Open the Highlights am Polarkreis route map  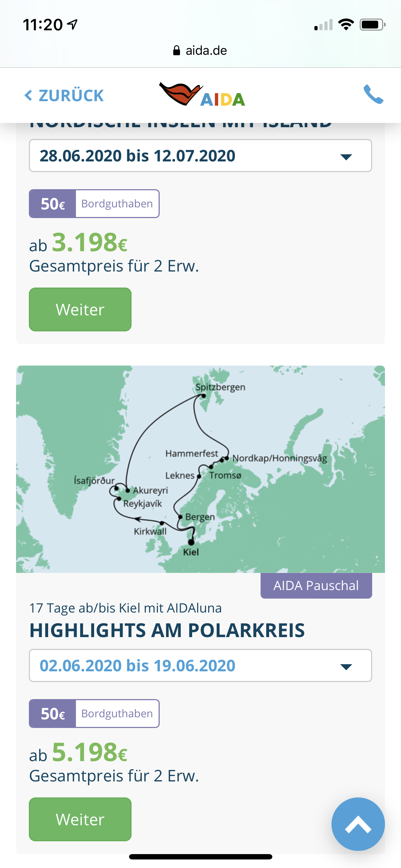coord(200,469)
